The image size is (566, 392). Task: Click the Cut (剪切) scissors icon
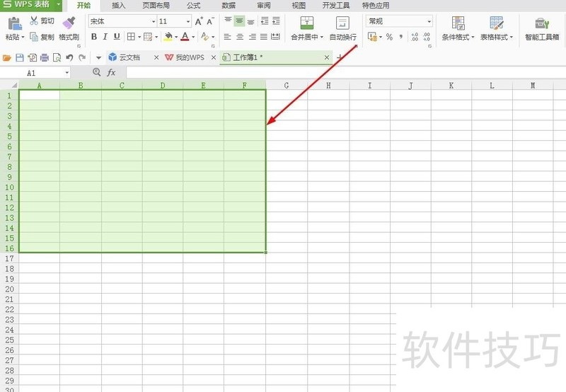pos(33,21)
